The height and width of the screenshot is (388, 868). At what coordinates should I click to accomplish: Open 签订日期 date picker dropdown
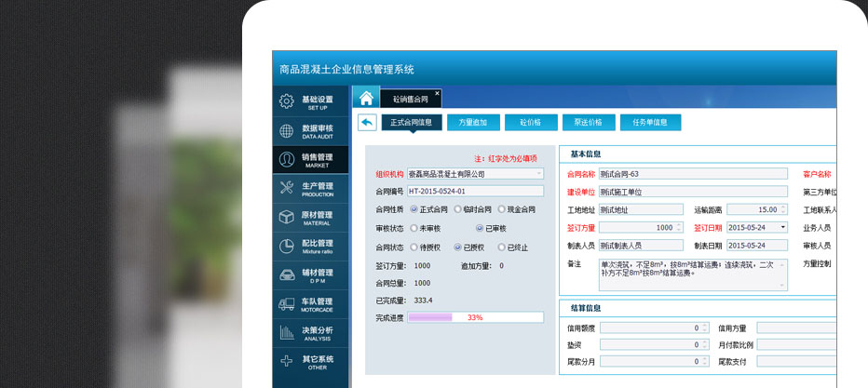pos(782,227)
